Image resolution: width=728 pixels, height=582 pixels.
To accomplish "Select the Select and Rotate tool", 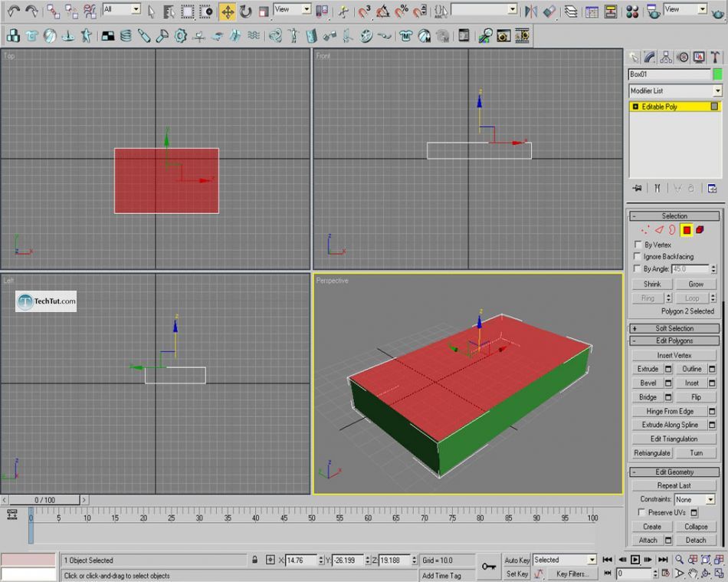I will [x=244, y=11].
